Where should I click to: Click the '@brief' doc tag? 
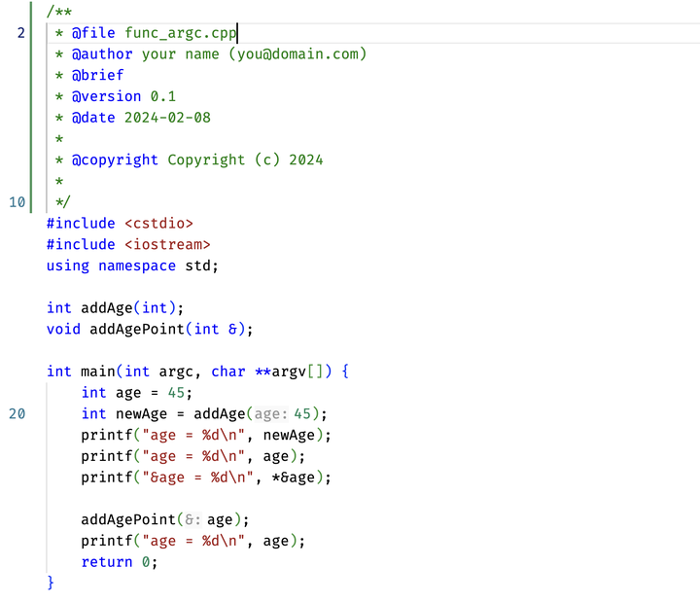[x=98, y=75]
